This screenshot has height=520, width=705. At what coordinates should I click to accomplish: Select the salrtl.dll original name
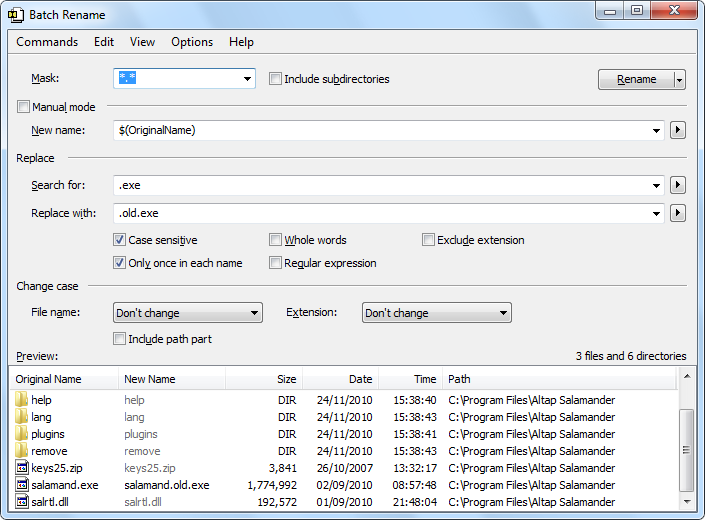(50, 502)
